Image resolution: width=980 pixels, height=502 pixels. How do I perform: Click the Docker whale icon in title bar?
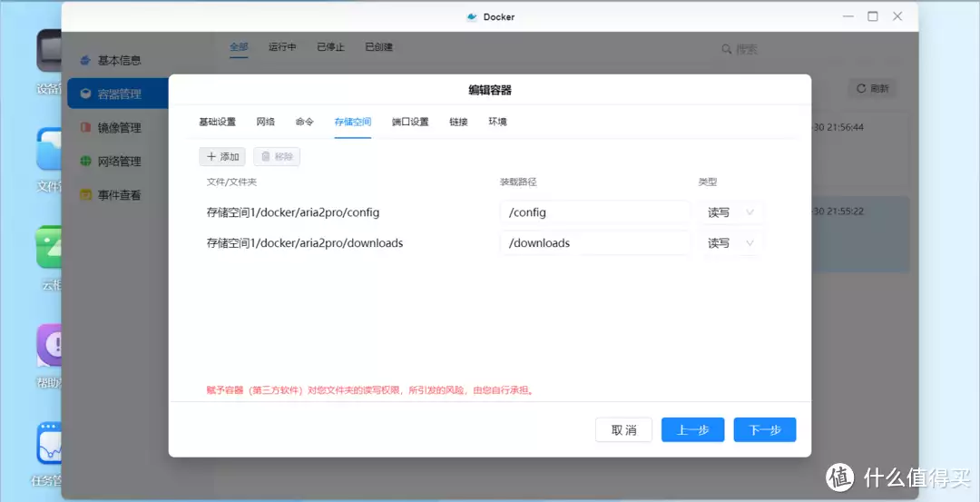[x=472, y=17]
